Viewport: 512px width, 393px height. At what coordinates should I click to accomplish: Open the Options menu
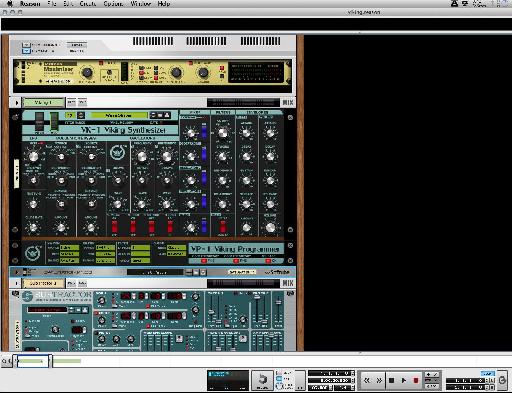(113, 4)
